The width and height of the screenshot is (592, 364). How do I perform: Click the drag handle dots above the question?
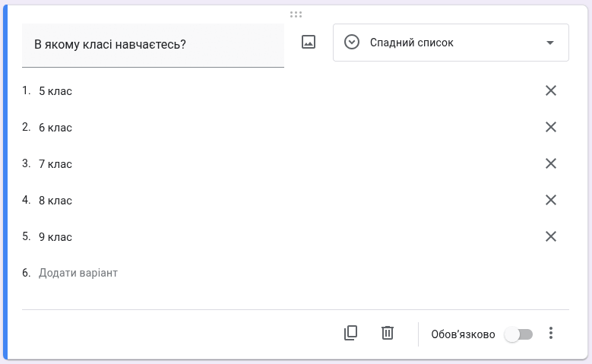pyautogui.click(x=296, y=14)
